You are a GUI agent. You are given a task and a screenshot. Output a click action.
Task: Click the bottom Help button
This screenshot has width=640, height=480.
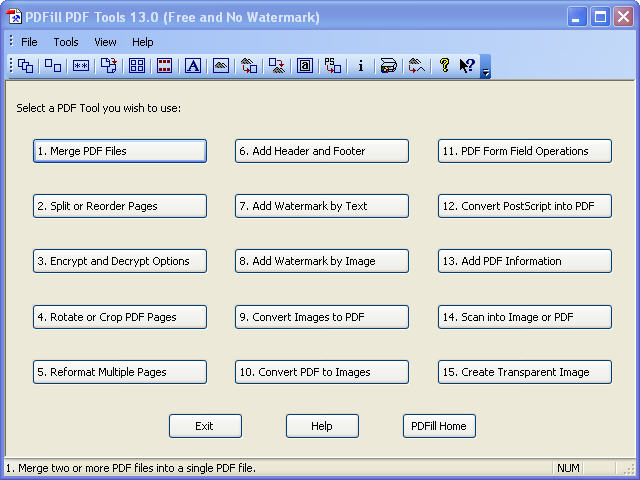(x=322, y=426)
